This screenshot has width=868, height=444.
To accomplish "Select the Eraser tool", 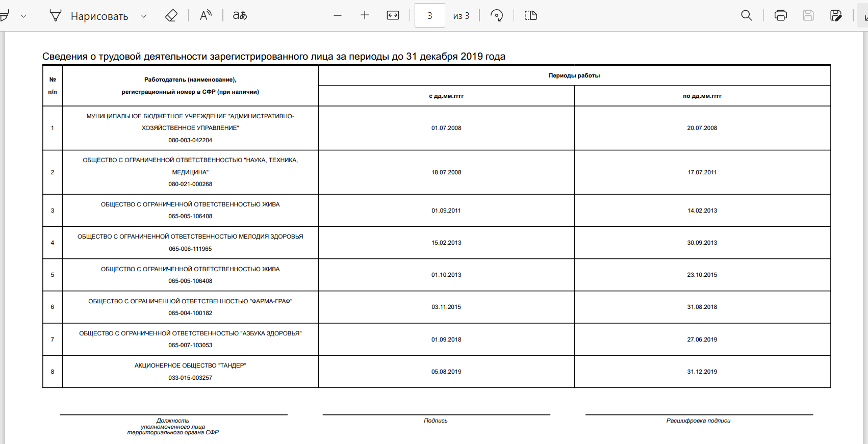I will 171,16.
